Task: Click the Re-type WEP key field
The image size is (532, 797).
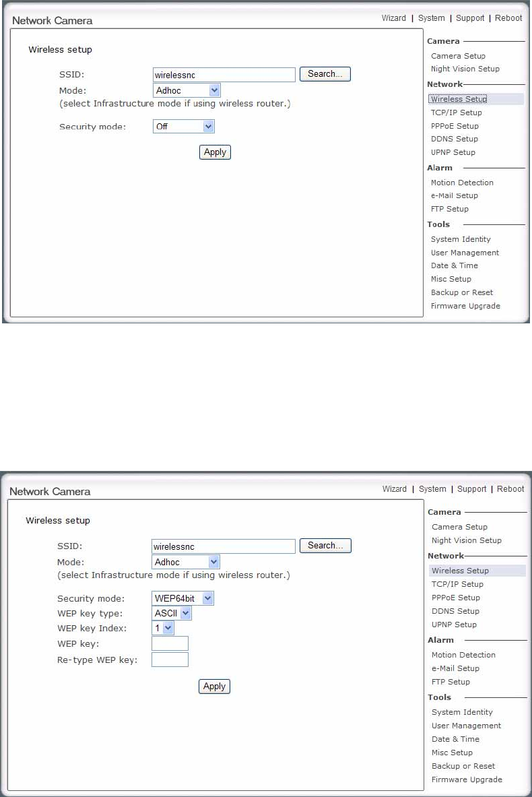Action: point(170,660)
